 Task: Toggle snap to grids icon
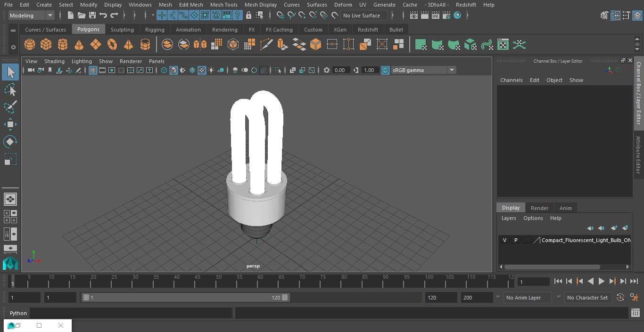[x=281, y=16]
